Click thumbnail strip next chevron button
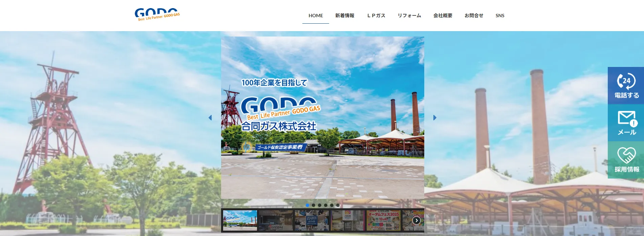This screenshot has width=644, height=236. (416, 220)
